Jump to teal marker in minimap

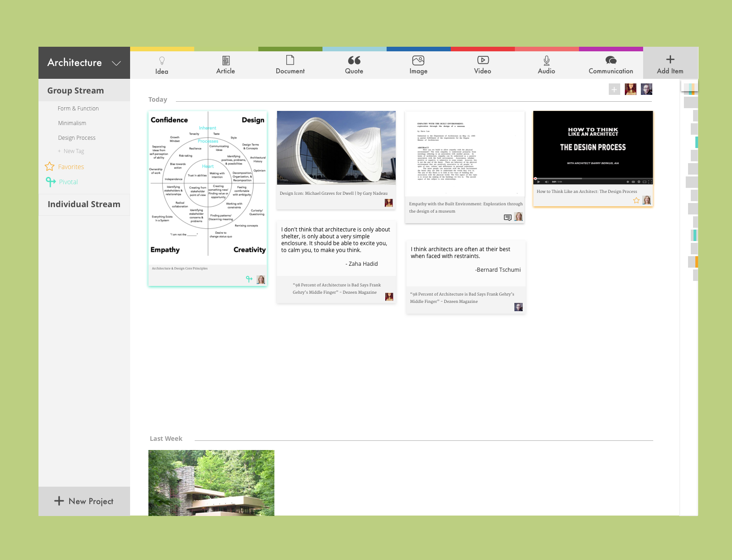coord(696,142)
